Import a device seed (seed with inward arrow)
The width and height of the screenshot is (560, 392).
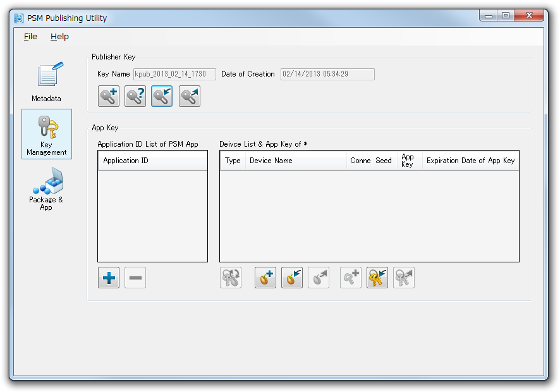[x=292, y=278]
